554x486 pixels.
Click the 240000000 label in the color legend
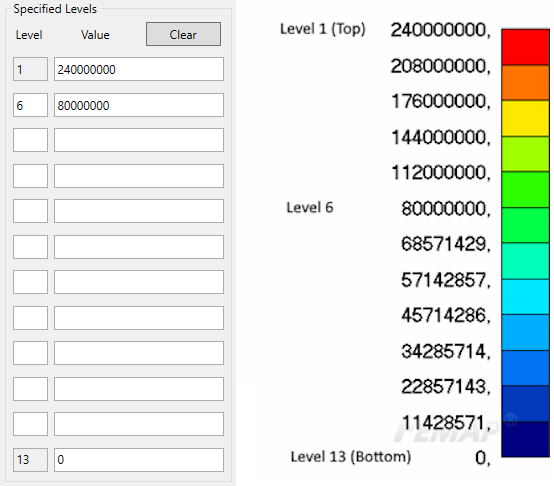(x=441, y=30)
